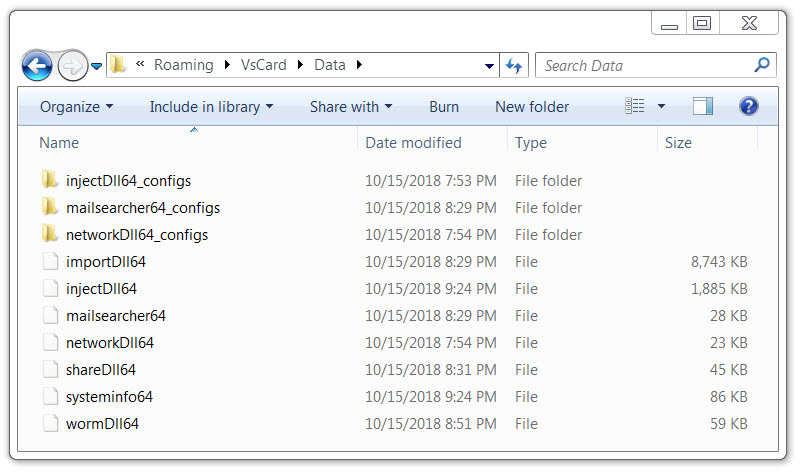Select the injectDll64_configs folder icon
Image resolution: width=800 pixels, height=473 pixels.
click(x=50, y=180)
